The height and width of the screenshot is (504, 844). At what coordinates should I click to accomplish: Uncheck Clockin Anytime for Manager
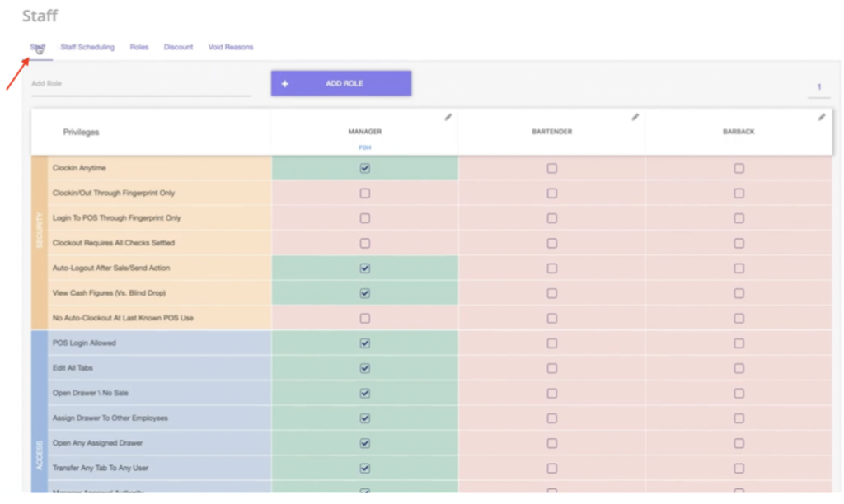tap(363, 168)
